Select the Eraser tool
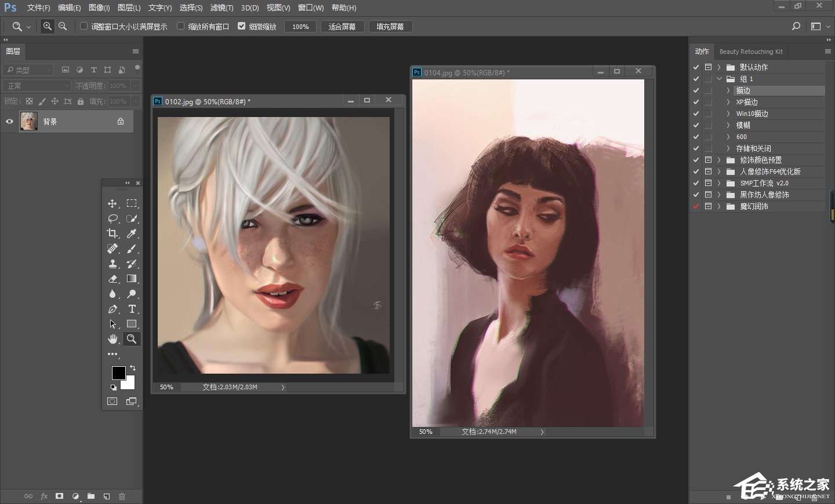The image size is (835, 504). click(112, 279)
